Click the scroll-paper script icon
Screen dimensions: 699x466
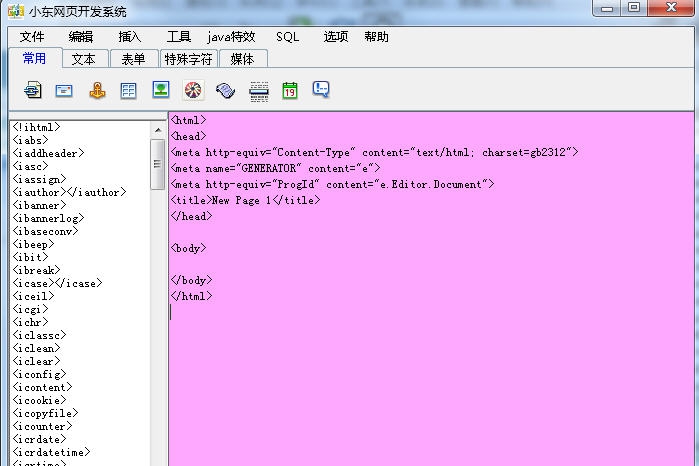[x=226, y=91]
